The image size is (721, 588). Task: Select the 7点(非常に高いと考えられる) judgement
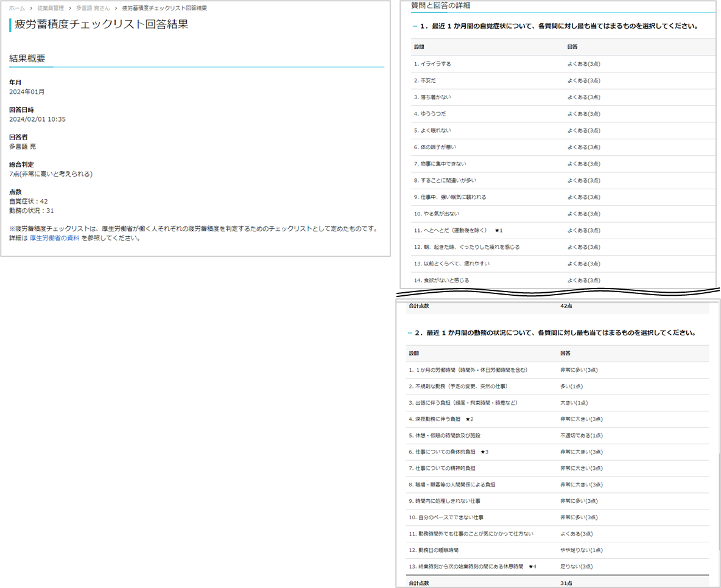51,173
